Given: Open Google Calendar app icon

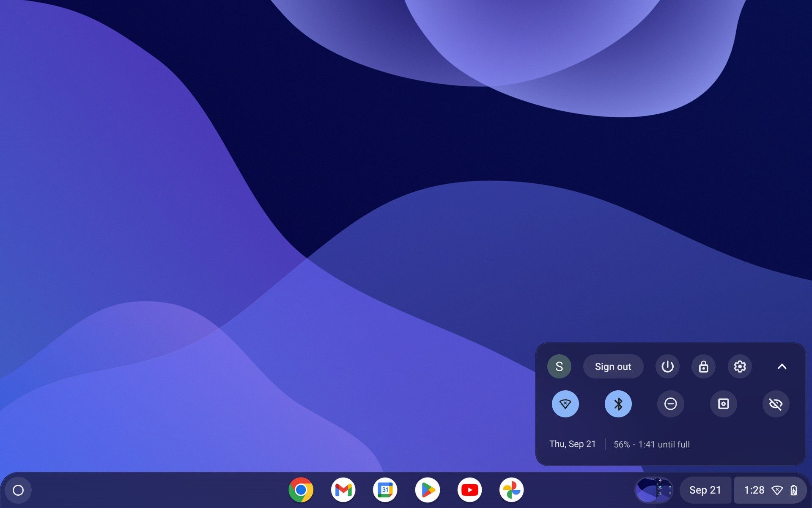Looking at the screenshot, I should [x=385, y=490].
